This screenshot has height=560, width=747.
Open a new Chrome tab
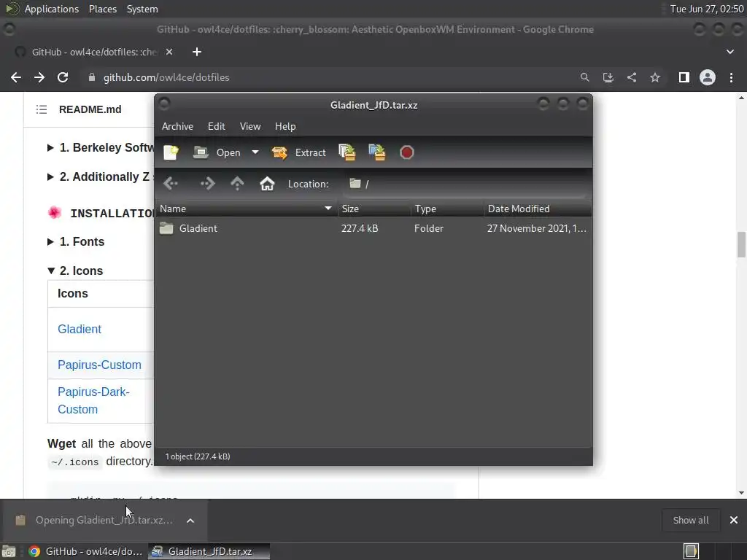coord(197,52)
